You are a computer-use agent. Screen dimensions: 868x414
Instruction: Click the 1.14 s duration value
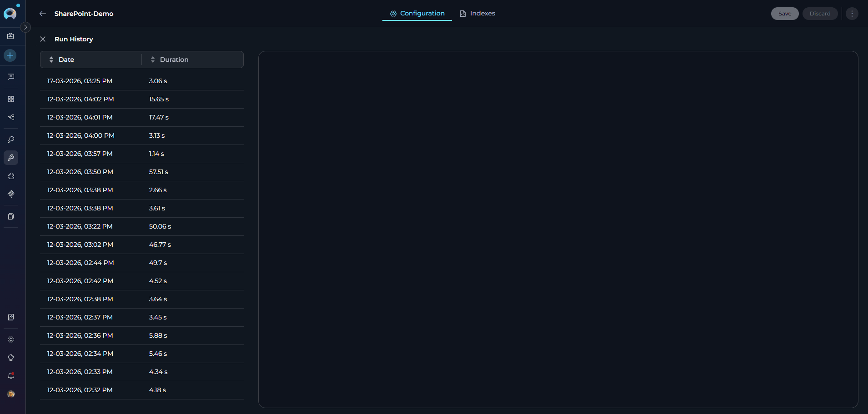[x=156, y=154]
